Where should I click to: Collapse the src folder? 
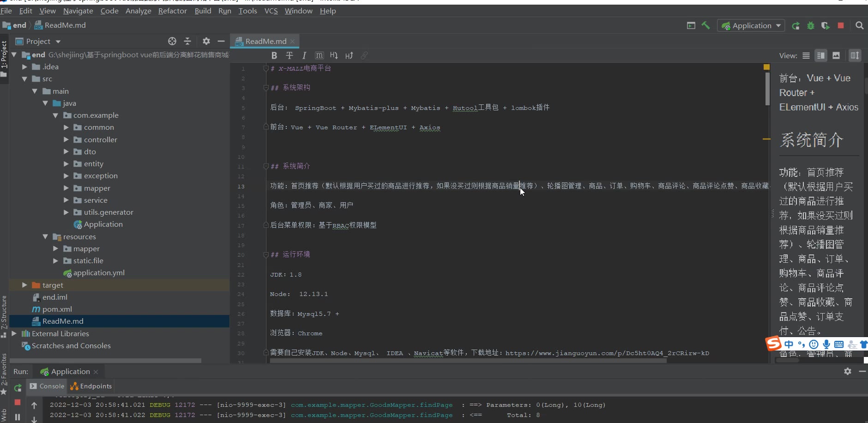(x=24, y=79)
